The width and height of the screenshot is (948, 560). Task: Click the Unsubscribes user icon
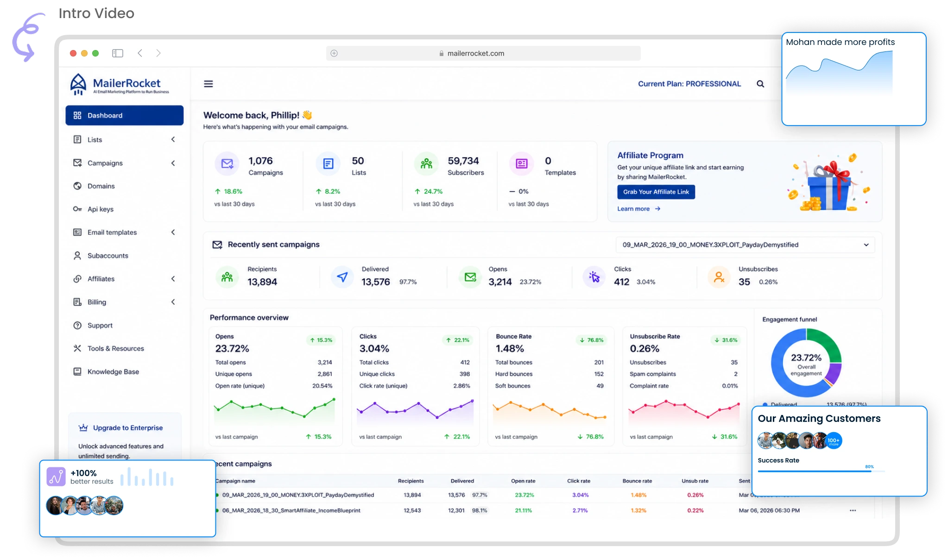point(719,277)
